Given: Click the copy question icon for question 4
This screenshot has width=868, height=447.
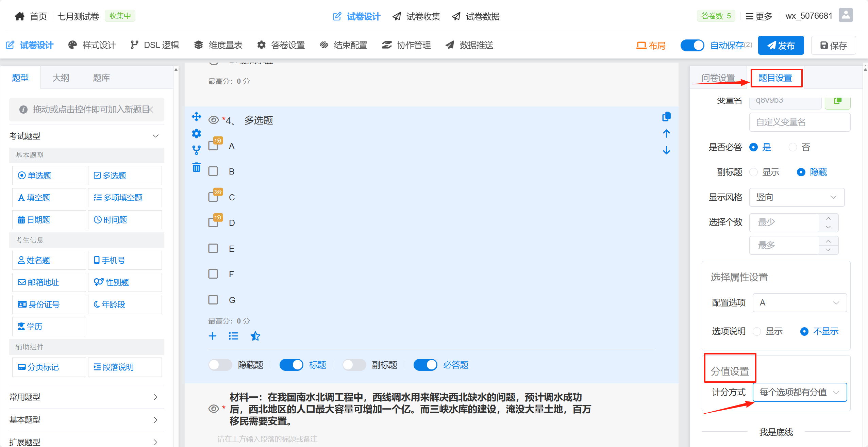Looking at the screenshot, I should click(666, 117).
